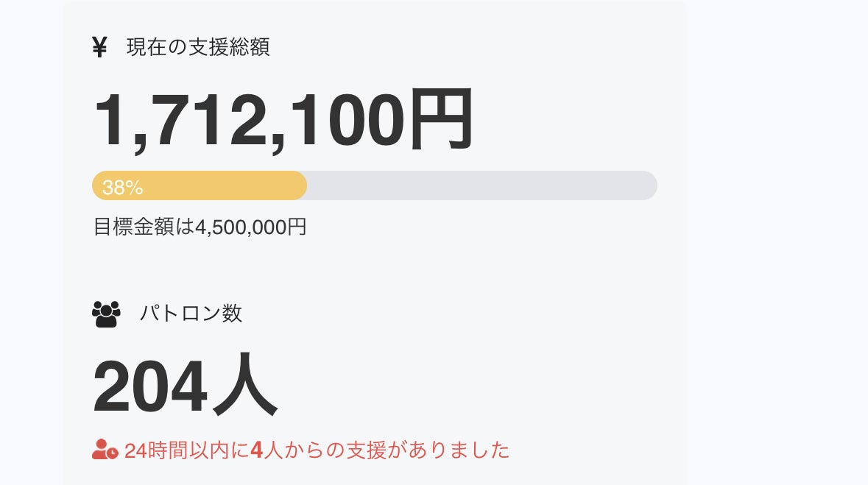Click the 目標金額は goal text

(144, 227)
